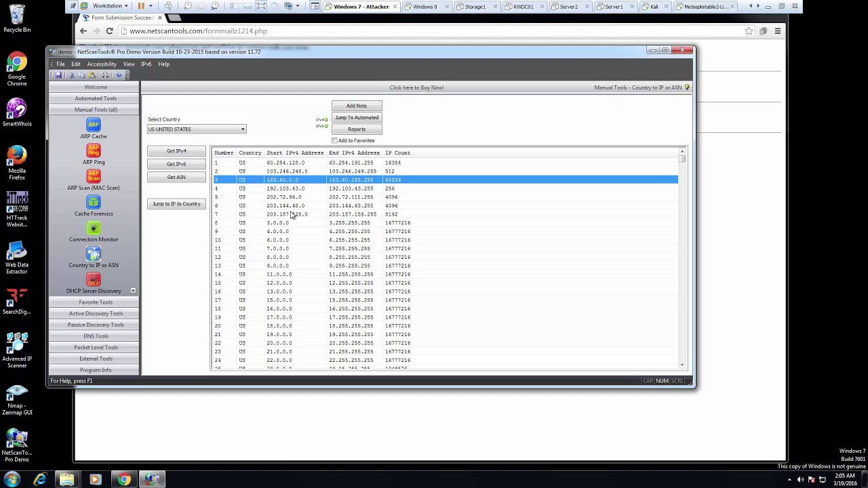Launch ARP Scan (MAC Scan) tool
Viewport: 868px width, 488px height.
94,176
